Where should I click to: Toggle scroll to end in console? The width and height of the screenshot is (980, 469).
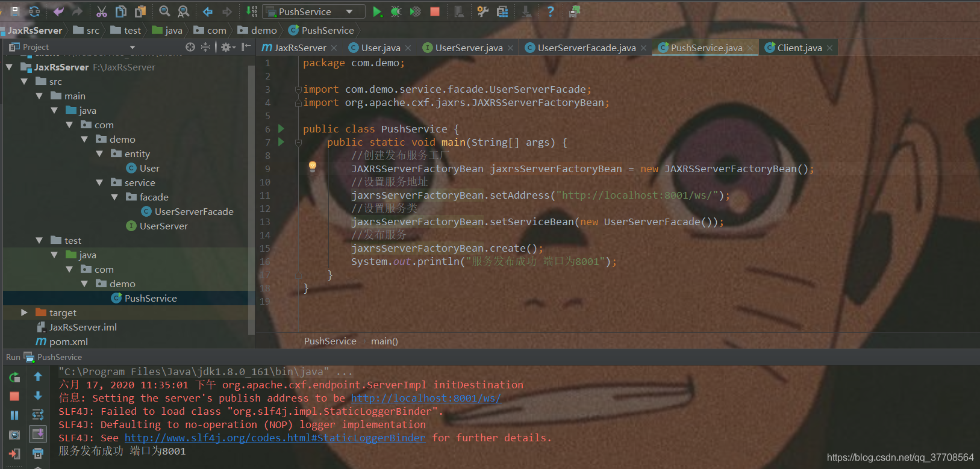coord(38,434)
